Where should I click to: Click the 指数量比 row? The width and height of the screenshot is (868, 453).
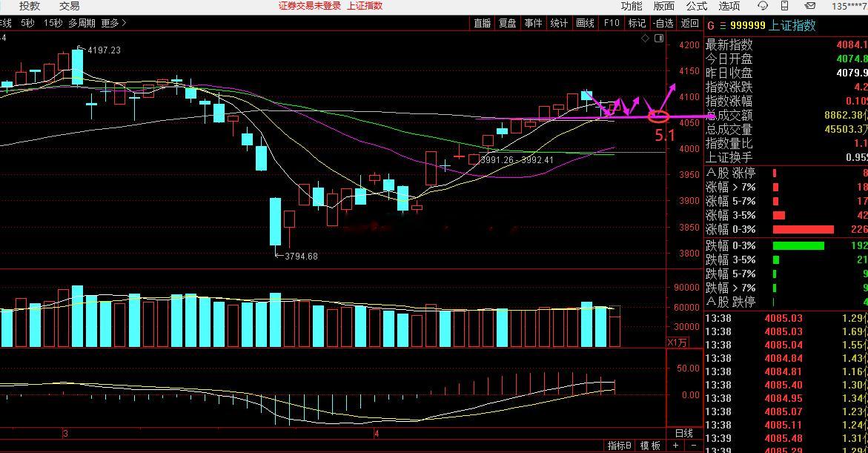(786, 143)
